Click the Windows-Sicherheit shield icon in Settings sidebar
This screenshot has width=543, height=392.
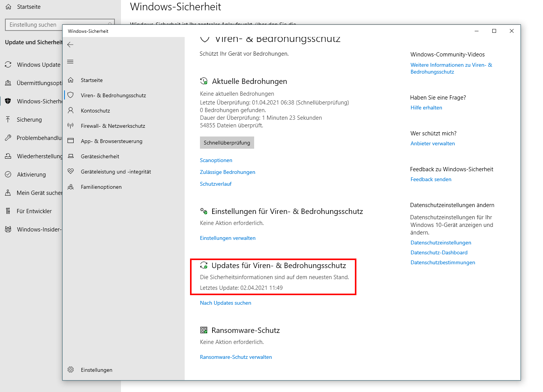8,101
